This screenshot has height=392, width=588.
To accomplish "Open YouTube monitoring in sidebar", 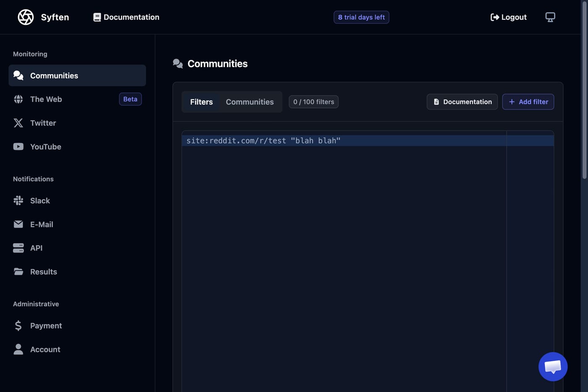I will [77, 147].
